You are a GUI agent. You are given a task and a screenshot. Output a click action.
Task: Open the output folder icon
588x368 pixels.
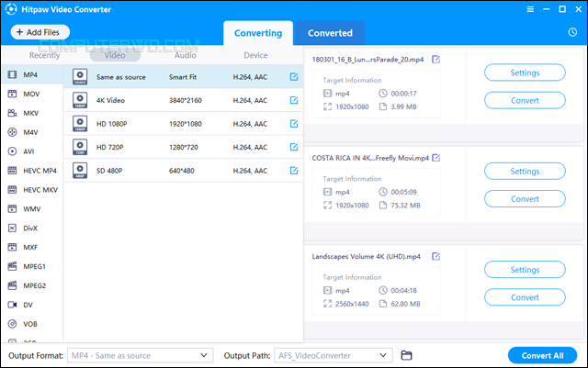pos(406,355)
